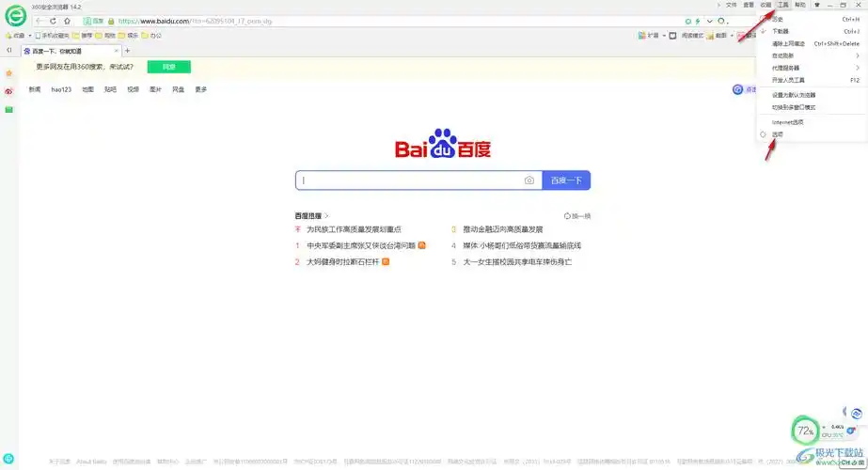
Task: Click the 截图 screenshot tool
Action: point(717,36)
